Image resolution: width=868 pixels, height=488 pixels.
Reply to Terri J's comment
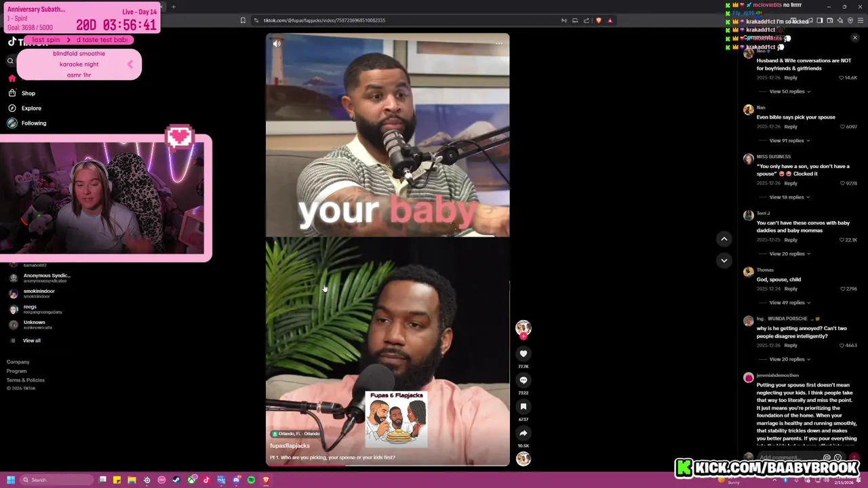791,240
